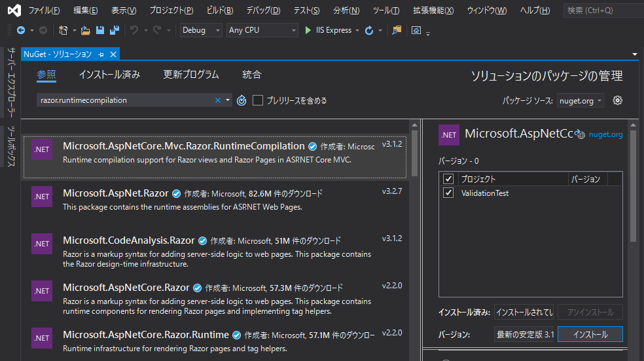Switch to the 統合 tab
Viewport: 644px width, 361px height.
(x=252, y=75)
